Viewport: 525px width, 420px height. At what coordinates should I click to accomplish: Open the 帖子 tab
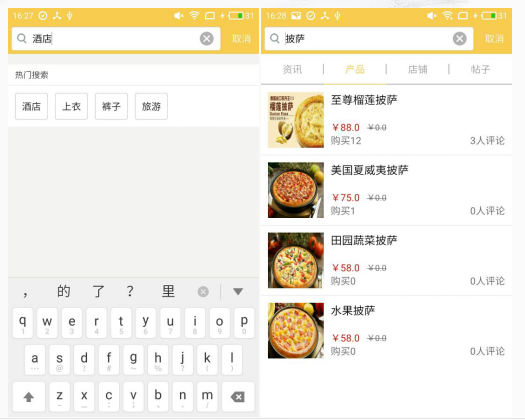(480, 69)
